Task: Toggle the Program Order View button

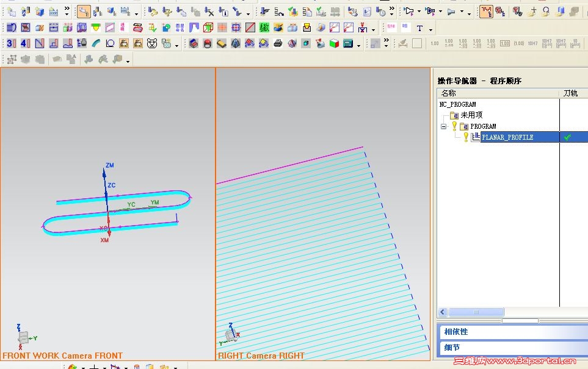Action: click(x=84, y=12)
